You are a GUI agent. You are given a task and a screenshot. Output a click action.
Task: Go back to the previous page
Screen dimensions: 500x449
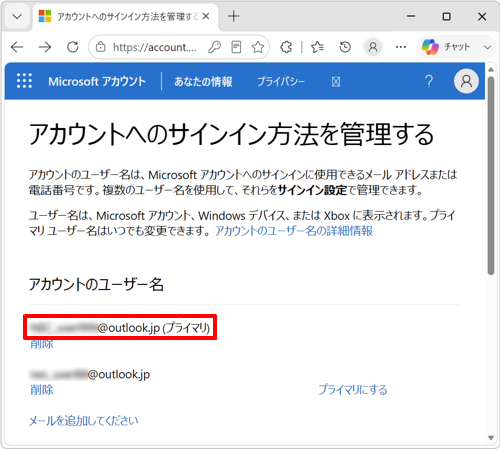(x=17, y=47)
